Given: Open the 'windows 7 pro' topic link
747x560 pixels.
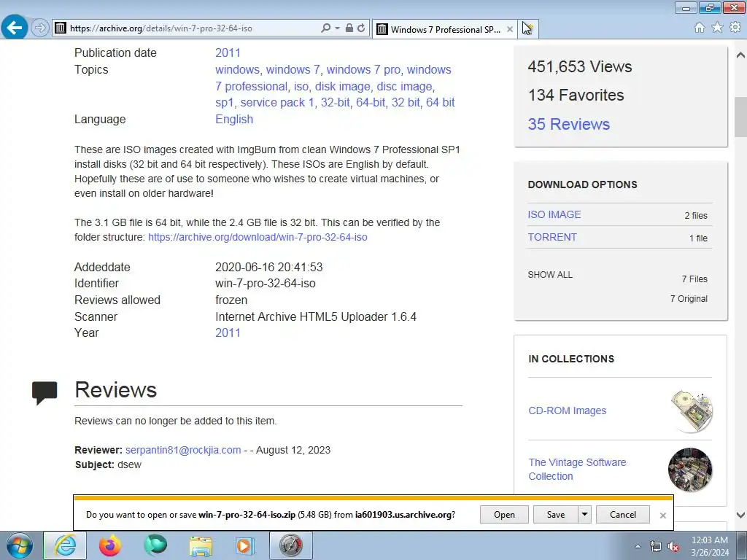Looking at the screenshot, I should 363,69.
